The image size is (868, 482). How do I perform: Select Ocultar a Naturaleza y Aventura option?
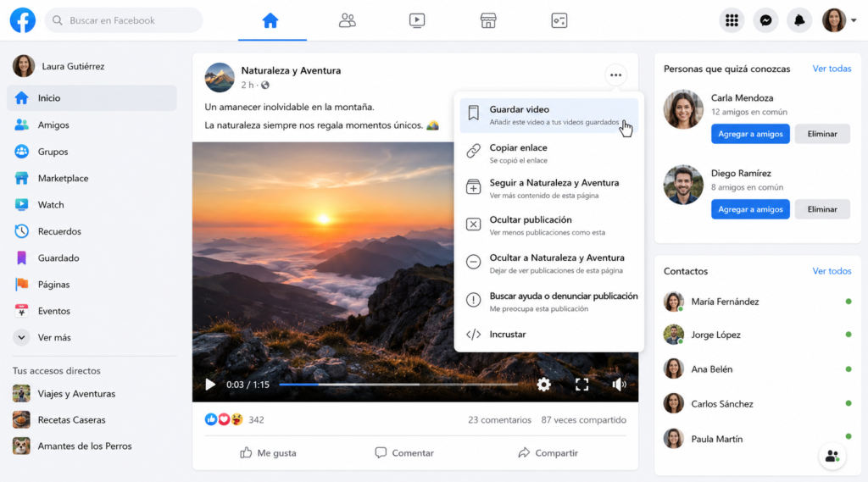tap(548, 263)
